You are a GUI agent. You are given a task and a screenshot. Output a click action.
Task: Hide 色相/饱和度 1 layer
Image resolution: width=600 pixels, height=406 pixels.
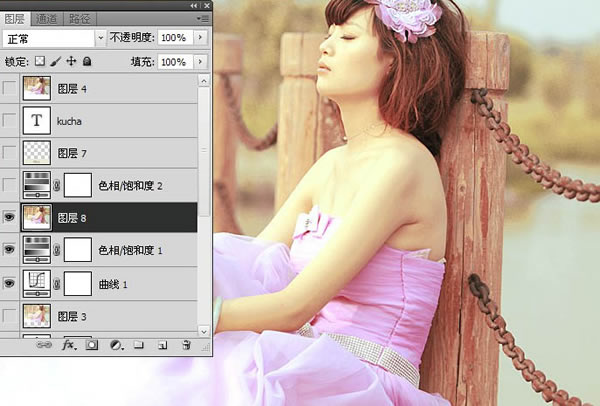coord(9,249)
